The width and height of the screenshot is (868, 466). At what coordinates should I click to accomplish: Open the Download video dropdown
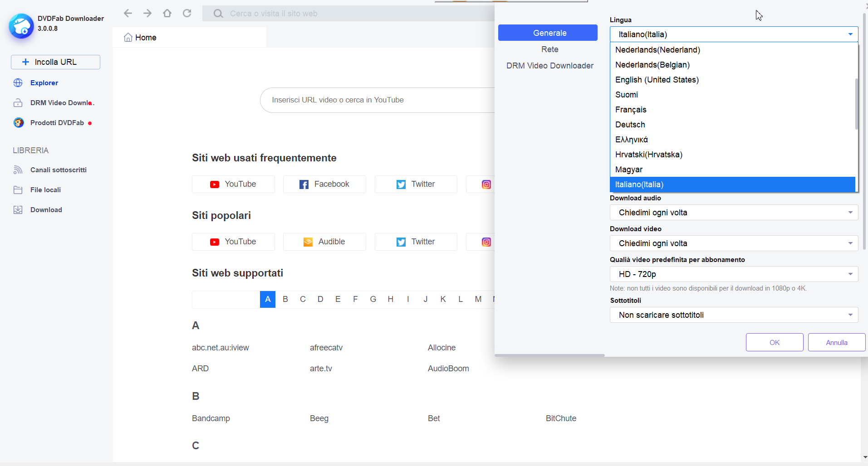pyautogui.click(x=734, y=243)
